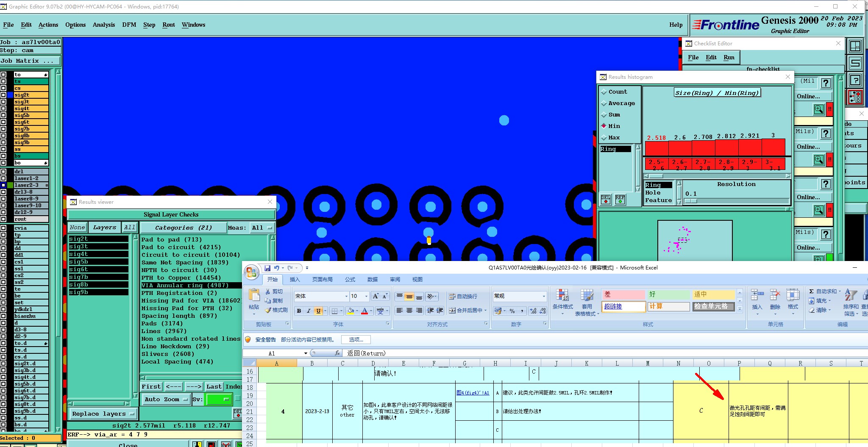
Task: Click the percent style icon
Action: point(512,311)
